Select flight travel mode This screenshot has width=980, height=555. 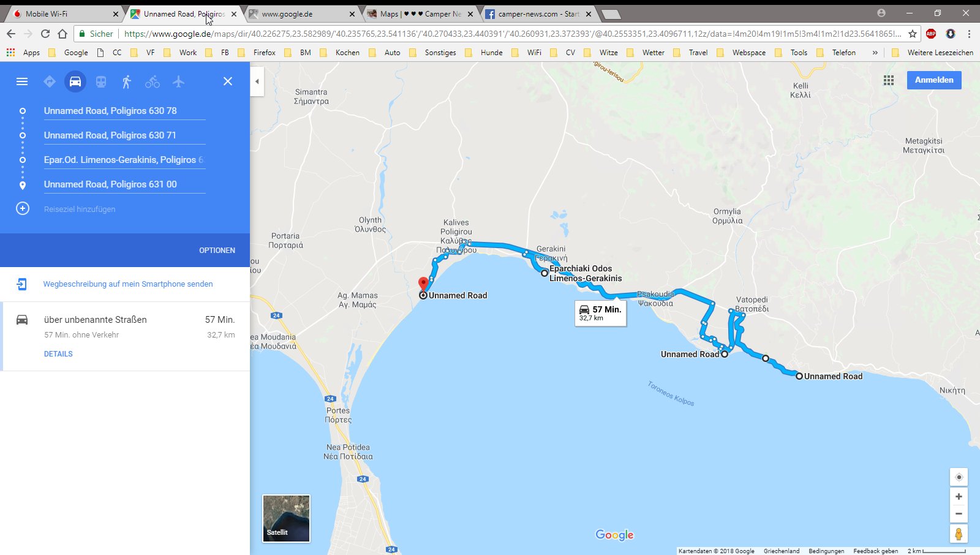tap(178, 81)
